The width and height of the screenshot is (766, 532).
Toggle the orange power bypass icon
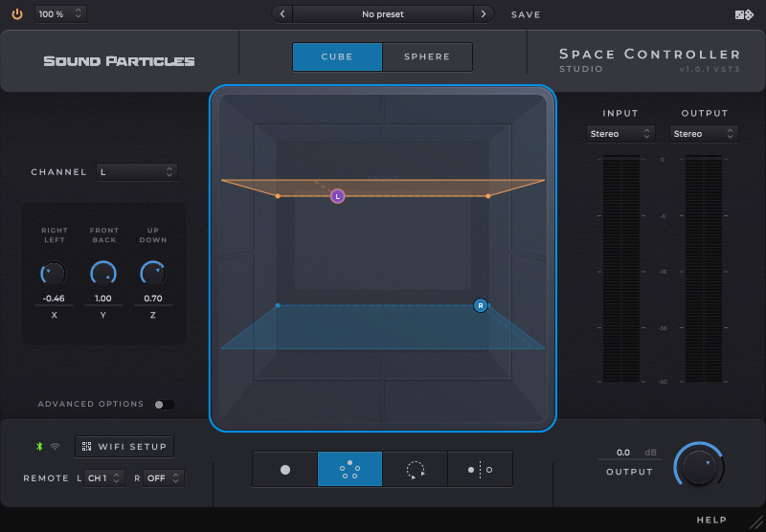pos(17,14)
